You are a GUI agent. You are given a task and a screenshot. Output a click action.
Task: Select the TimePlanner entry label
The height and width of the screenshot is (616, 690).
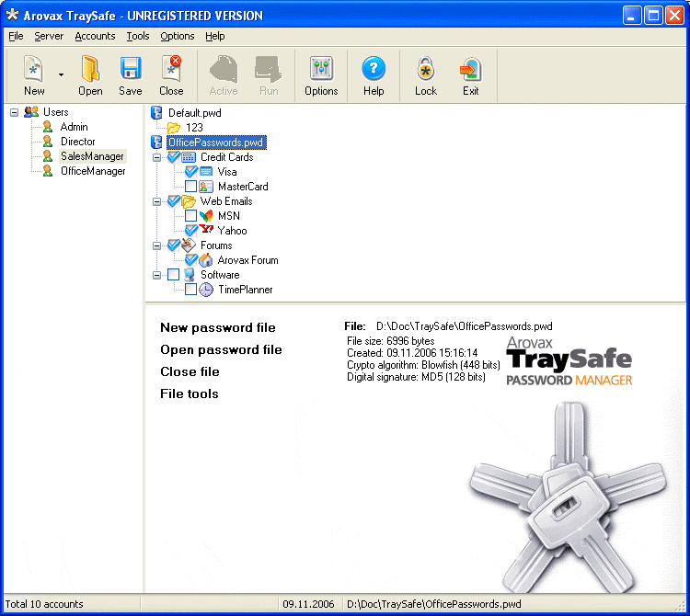pyautogui.click(x=245, y=290)
